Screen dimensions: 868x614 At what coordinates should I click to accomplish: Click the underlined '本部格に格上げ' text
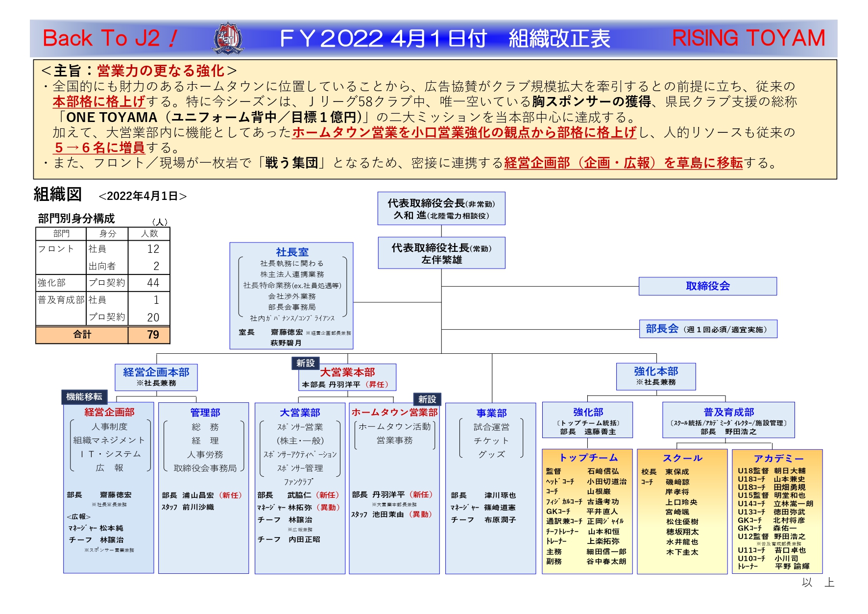[99, 101]
